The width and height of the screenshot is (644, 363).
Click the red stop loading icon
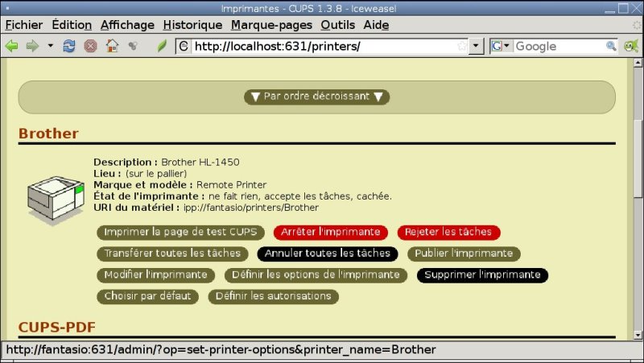[90, 46]
